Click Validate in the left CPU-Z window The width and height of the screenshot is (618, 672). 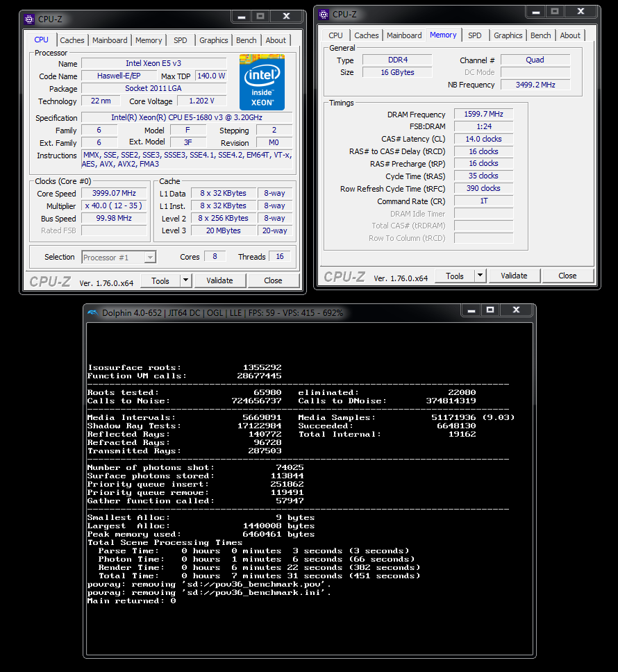tap(220, 280)
